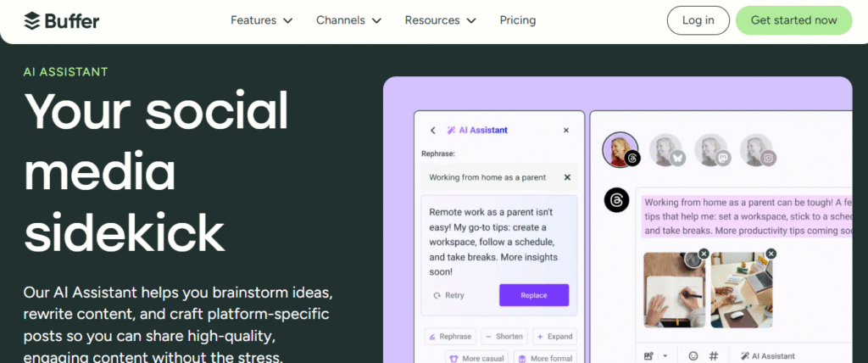Click the 'Rephrase:' label
The width and height of the screenshot is (868, 363).
pos(438,154)
